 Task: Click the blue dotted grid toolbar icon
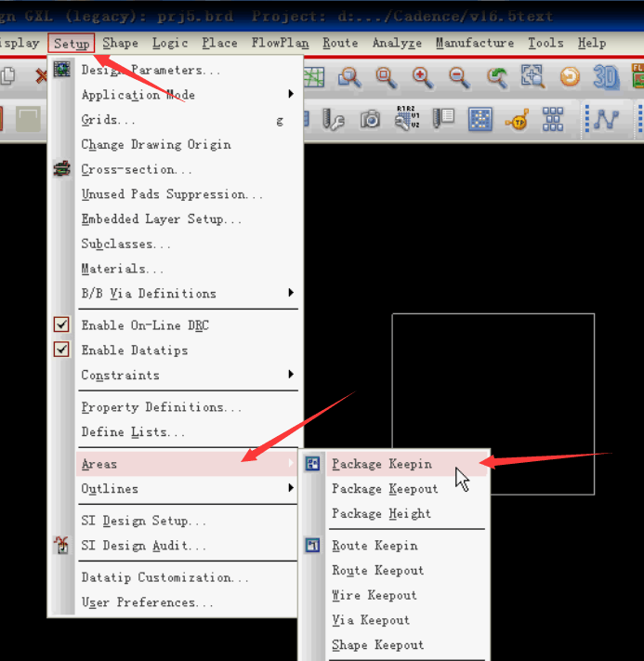[x=480, y=119]
